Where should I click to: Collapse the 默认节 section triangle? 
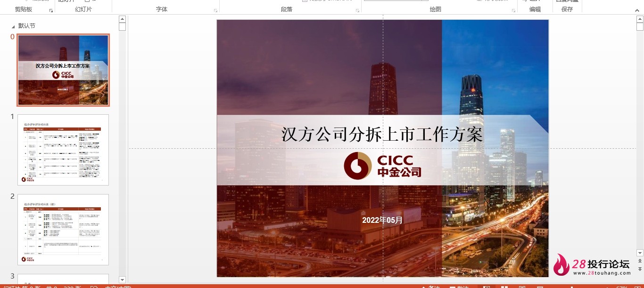click(13, 26)
